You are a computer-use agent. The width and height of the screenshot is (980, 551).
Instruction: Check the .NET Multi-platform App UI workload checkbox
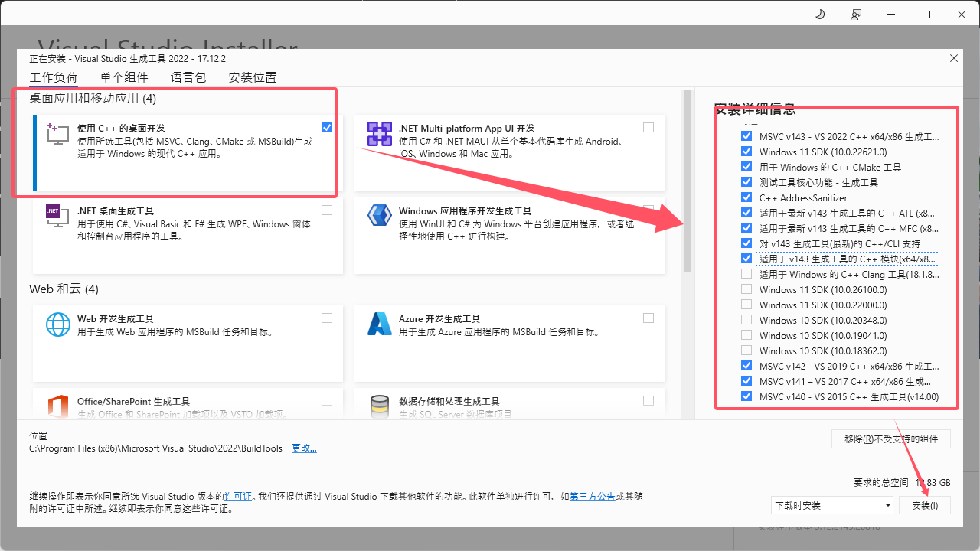click(648, 127)
